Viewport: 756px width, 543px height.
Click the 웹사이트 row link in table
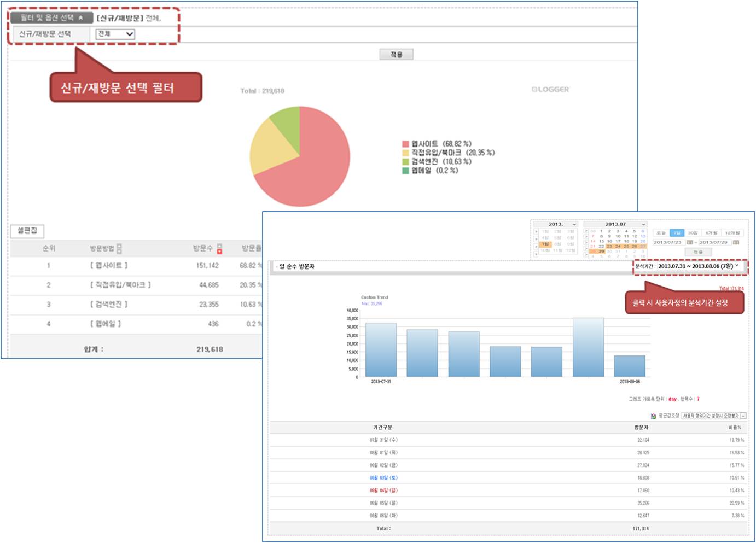[x=109, y=266]
